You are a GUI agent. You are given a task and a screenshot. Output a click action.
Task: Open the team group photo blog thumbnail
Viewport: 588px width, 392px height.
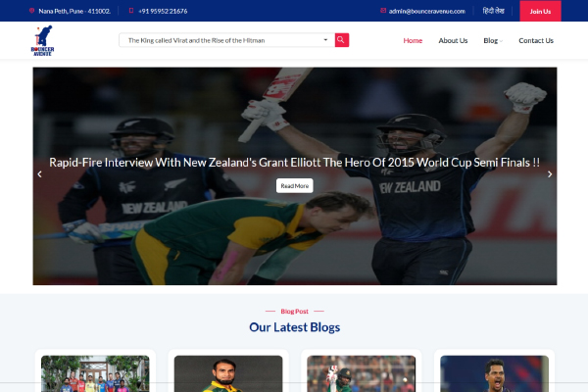95,373
